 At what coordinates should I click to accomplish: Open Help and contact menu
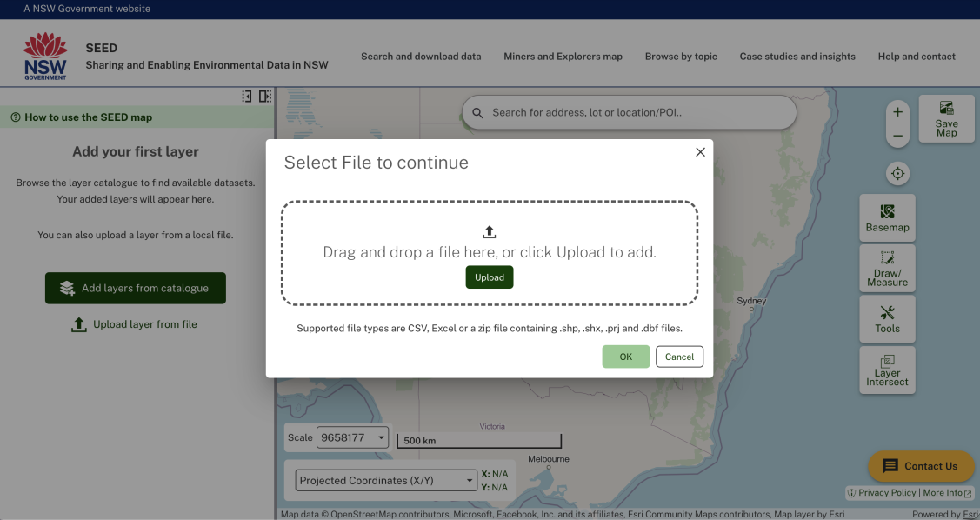(x=917, y=57)
